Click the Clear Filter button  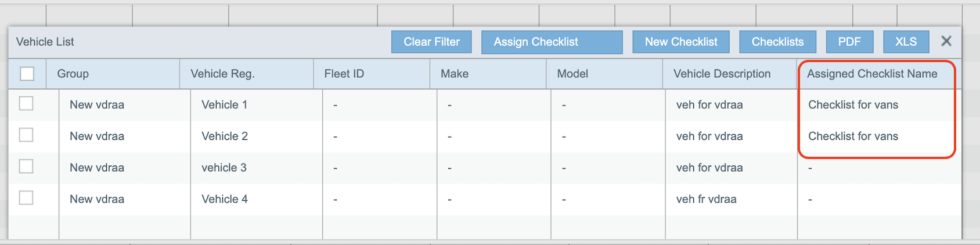pos(431,42)
